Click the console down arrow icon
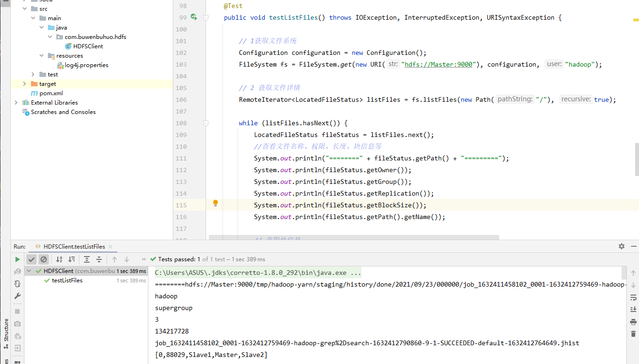 coord(633,285)
